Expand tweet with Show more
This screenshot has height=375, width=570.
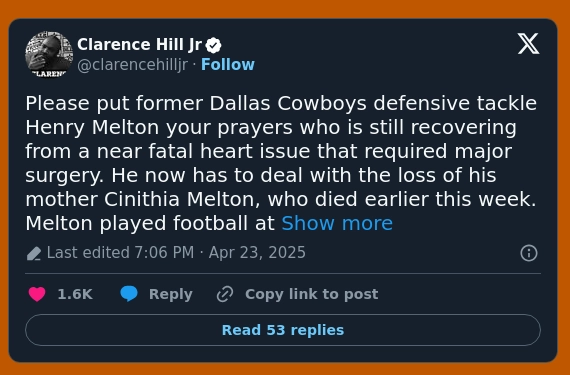point(337,223)
